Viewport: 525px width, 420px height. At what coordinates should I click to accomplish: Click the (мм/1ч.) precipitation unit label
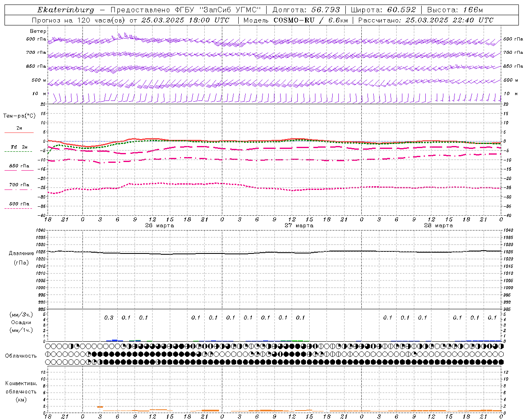pos(21,330)
